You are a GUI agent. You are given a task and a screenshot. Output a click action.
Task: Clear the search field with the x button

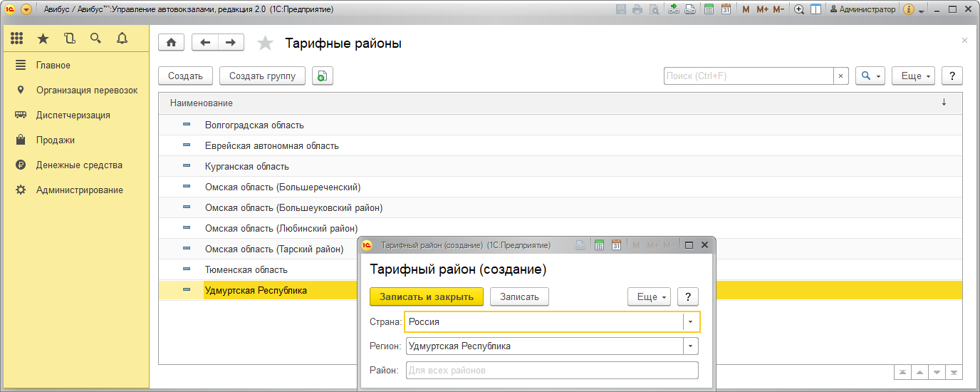pyautogui.click(x=840, y=76)
